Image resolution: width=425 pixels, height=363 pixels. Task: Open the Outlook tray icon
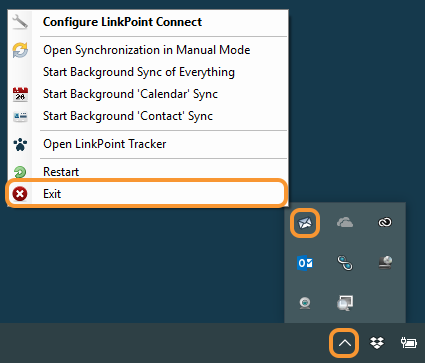[305, 263]
